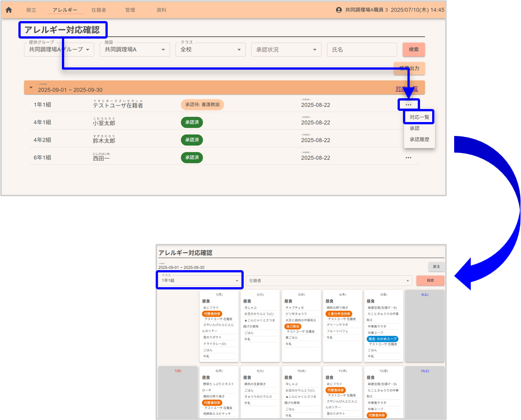
Task: Open three-dot menu for 西田一 row
Action: pos(408,157)
